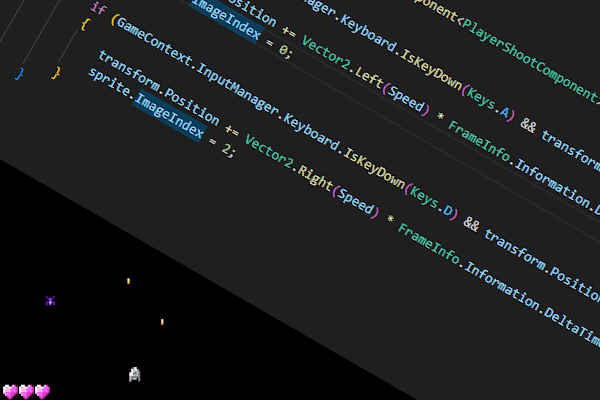
Task: Click "FrameInfo" after Vector2.Right(Speed) *
Action: coord(429,244)
